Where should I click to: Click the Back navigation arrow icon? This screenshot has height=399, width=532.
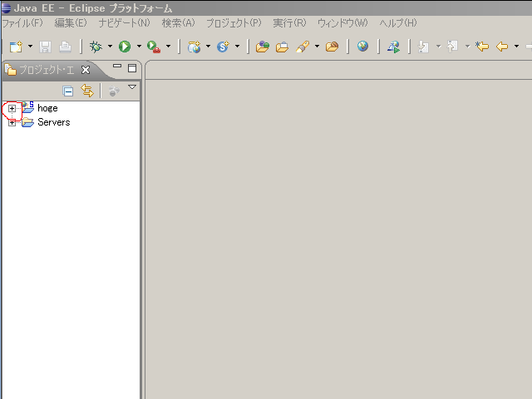click(502, 47)
